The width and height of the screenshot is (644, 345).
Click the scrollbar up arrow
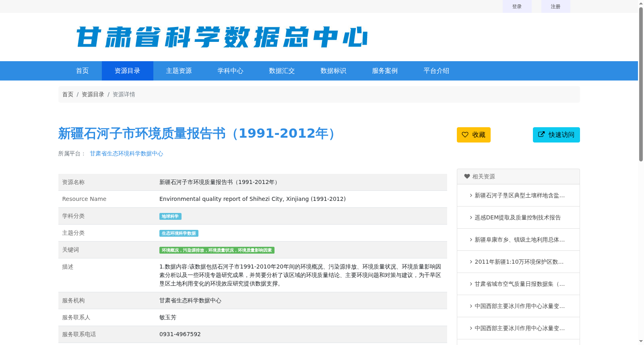641,3
